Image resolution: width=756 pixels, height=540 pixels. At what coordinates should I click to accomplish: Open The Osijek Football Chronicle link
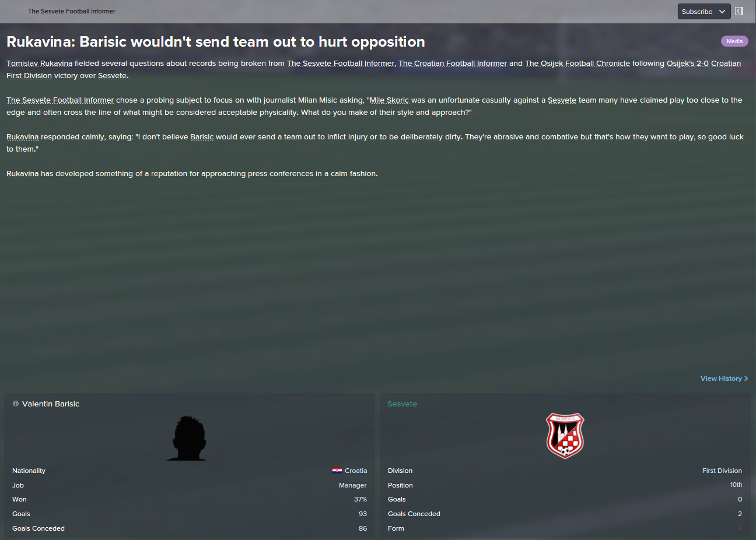577,64
